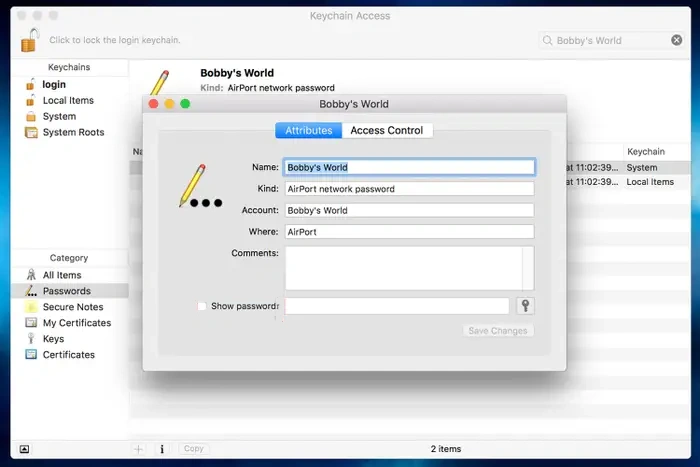Close the Bobby's World dialog with red button
This screenshot has width=700, height=467.
coord(154,104)
